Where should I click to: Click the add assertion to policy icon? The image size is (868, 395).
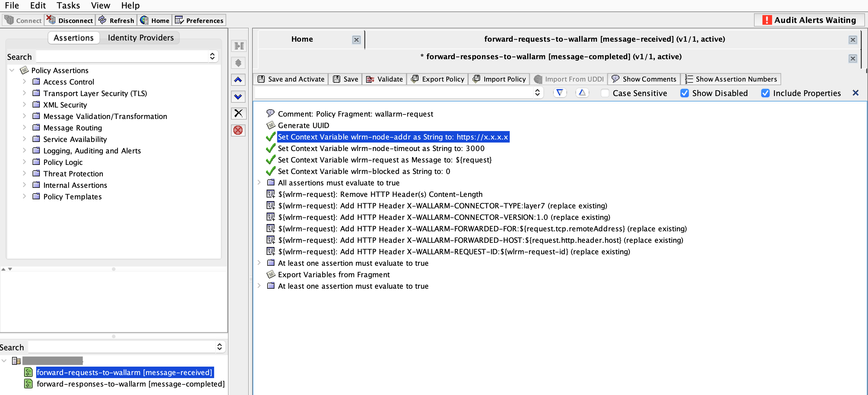(238, 46)
